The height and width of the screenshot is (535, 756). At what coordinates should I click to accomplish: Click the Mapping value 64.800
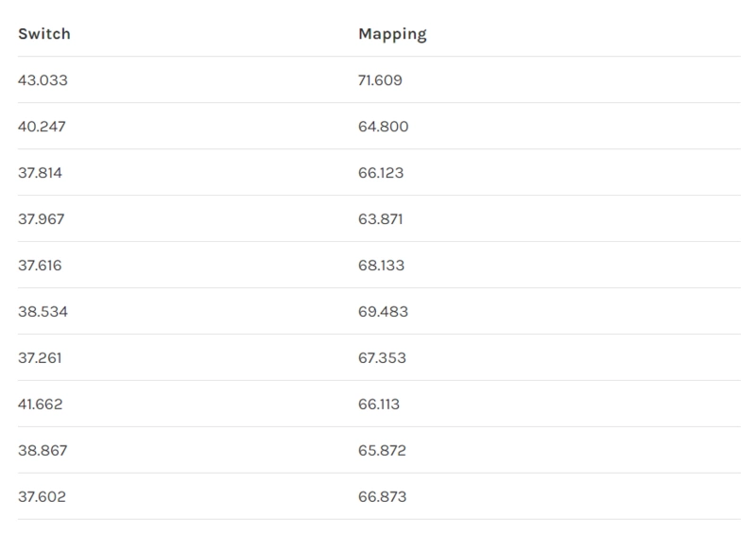(x=383, y=127)
